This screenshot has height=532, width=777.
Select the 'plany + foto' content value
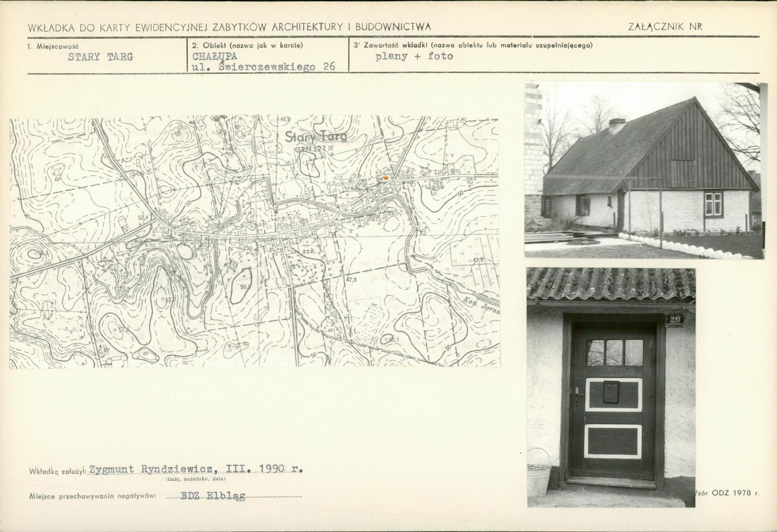(x=414, y=56)
